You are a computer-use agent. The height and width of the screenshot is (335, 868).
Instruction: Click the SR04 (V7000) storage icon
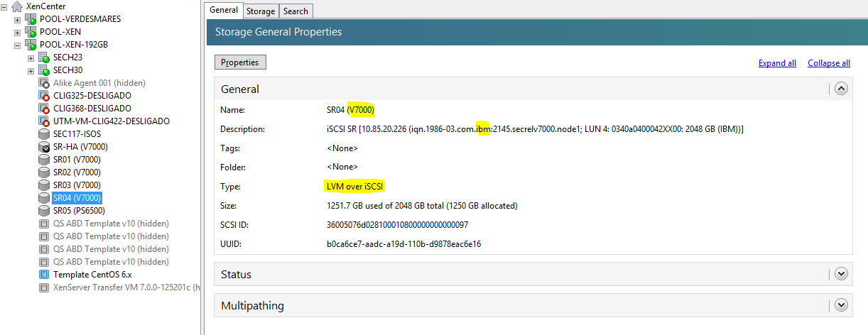coord(44,198)
